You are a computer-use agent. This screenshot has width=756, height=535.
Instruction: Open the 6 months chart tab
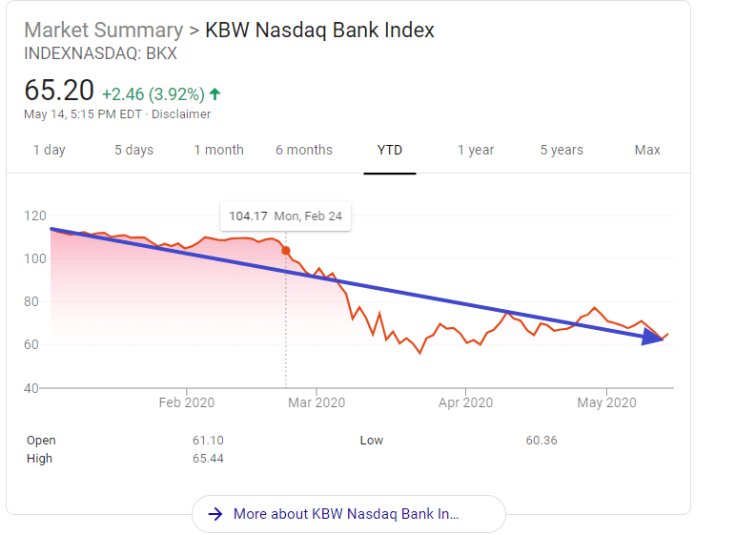[x=304, y=150]
